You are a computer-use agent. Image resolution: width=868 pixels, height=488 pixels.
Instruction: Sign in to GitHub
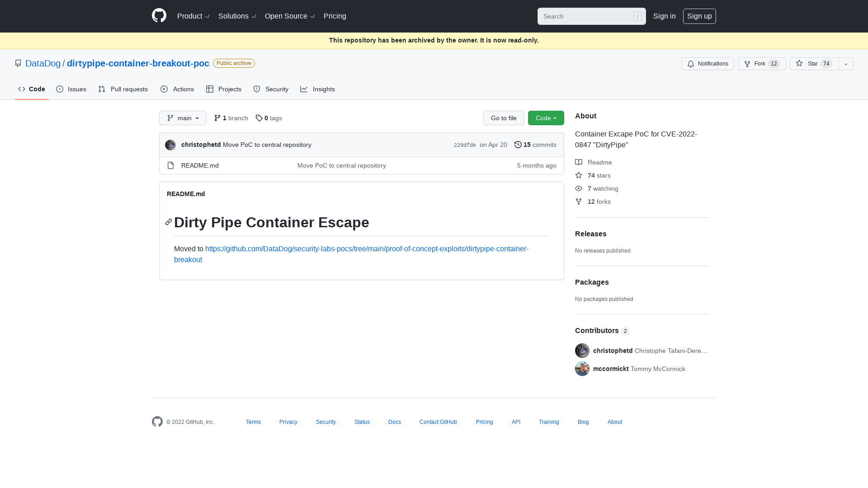[x=664, y=16]
